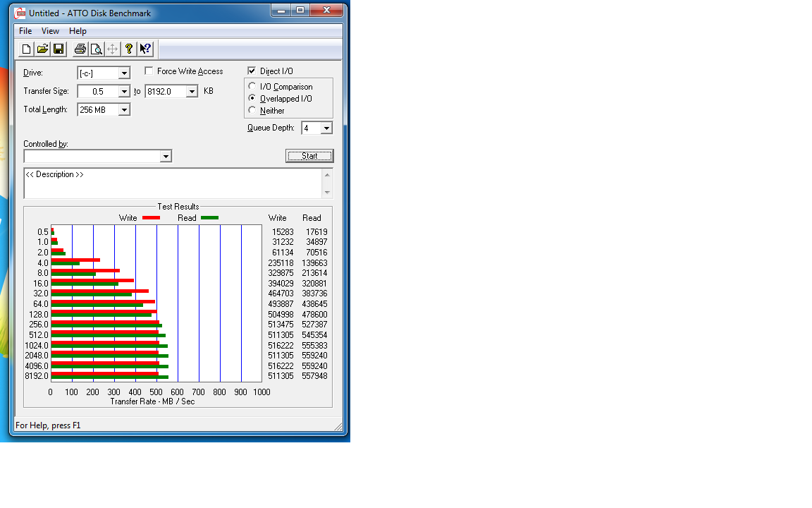
Task: Click the New document toolbar icon
Action: tap(26, 49)
